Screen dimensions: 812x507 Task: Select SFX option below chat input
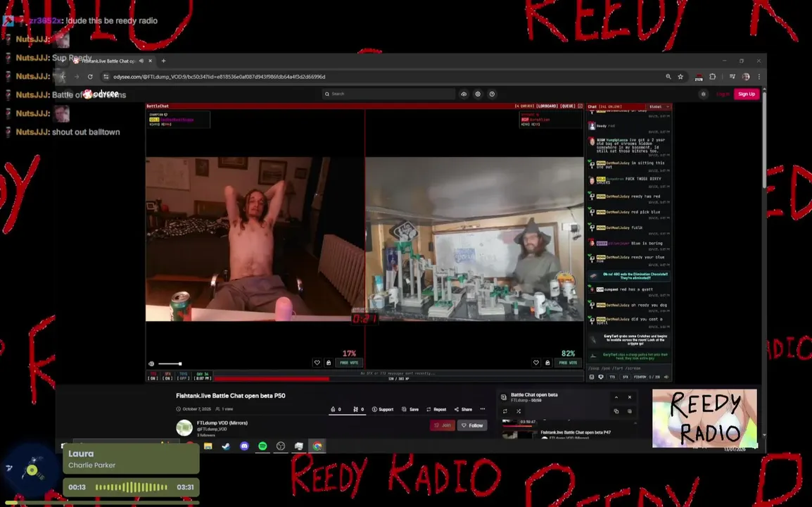pos(625,377)
